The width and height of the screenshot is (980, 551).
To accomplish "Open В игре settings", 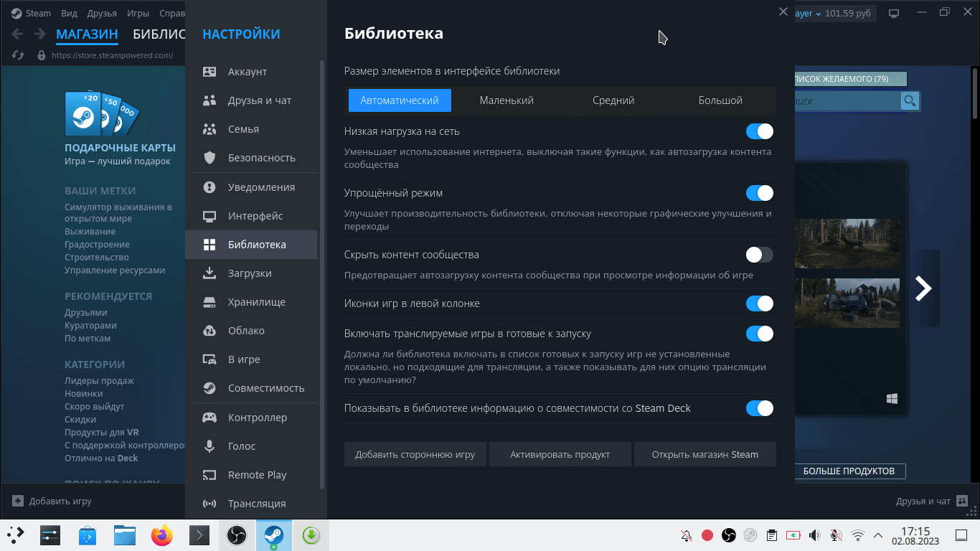I will coord(251,359).
